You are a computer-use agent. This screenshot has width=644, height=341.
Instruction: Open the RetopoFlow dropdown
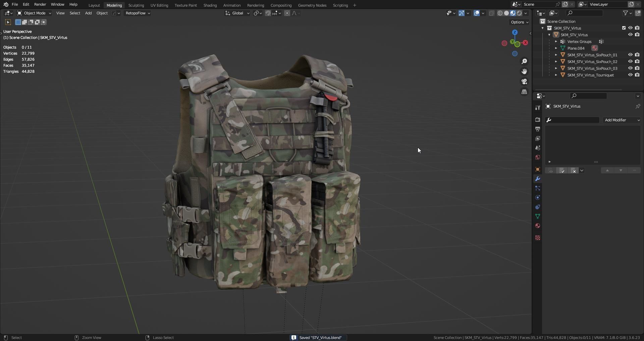(x=138, y=13)
